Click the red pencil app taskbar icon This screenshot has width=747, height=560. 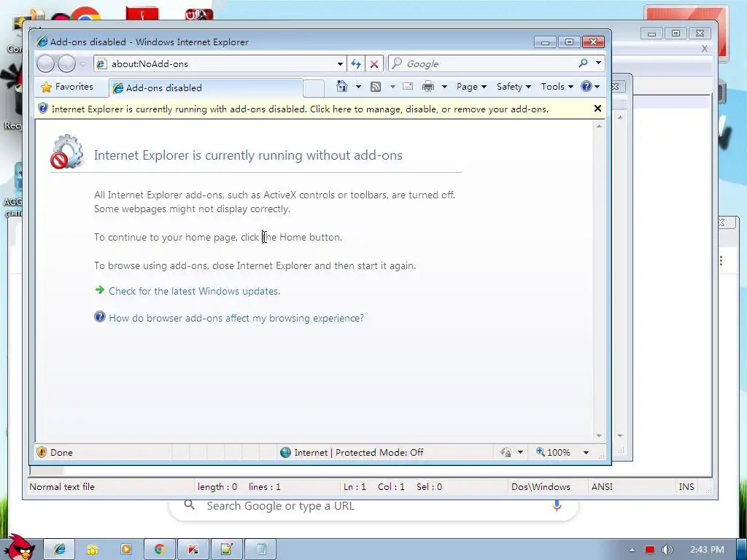coord(193,549)
